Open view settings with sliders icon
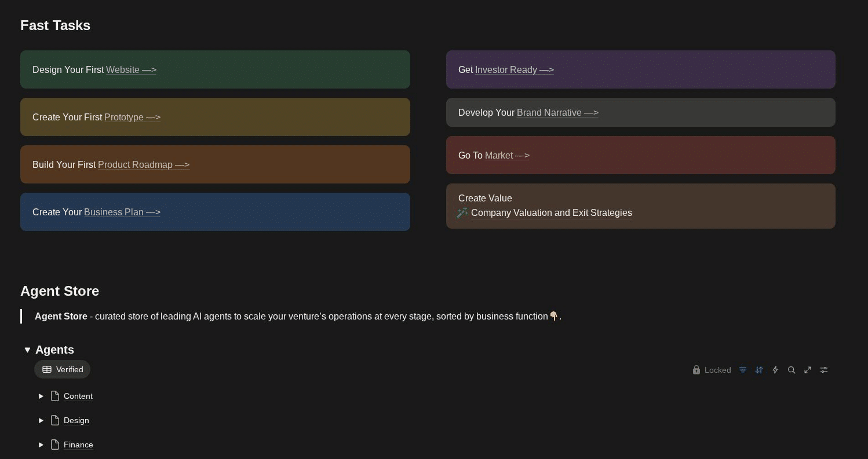This screenshot has width=868, height=459. click(824, 370)
